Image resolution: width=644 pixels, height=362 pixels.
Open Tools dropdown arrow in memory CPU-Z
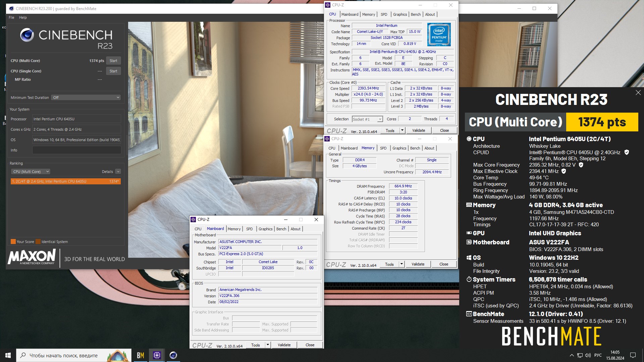click(x=401, y=264)
